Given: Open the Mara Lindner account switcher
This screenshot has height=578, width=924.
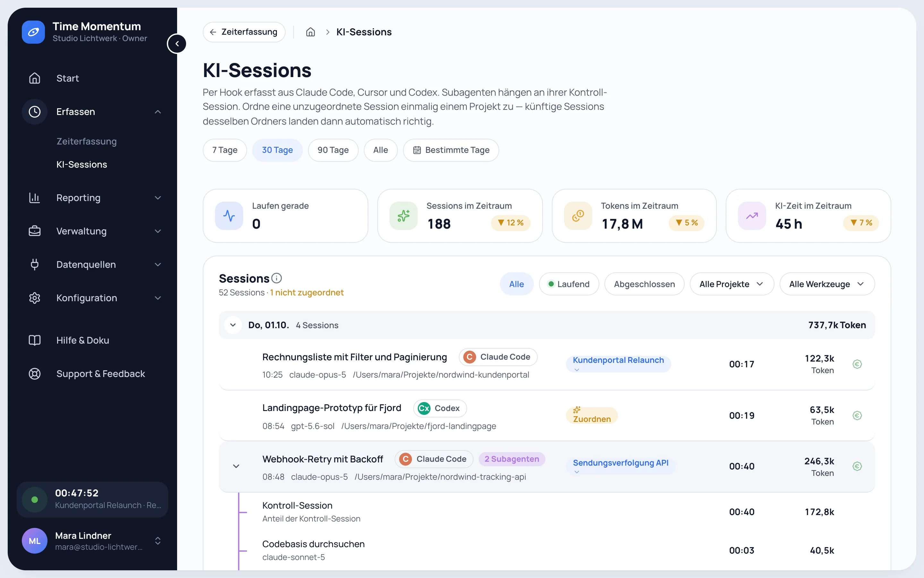Looking at the screenshot, I should 93,541.
